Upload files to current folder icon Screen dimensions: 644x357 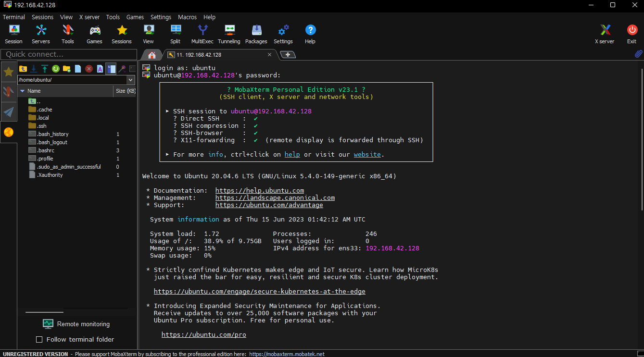(x=45, y=69)
